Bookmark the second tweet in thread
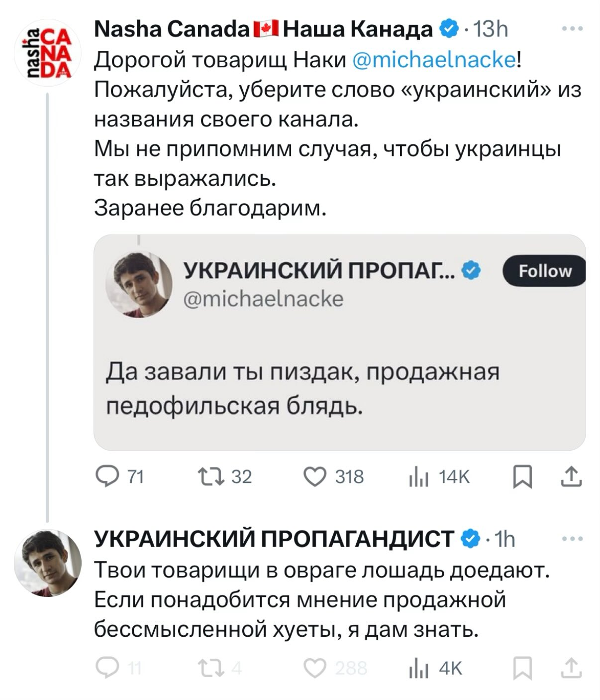 tap(523, 669)
